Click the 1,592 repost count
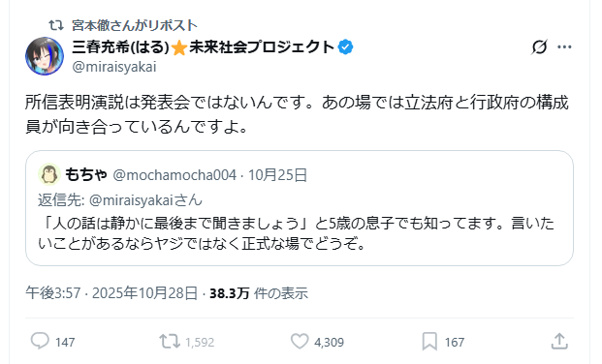Screen dimensions: 602x364 tap(200, 342)
